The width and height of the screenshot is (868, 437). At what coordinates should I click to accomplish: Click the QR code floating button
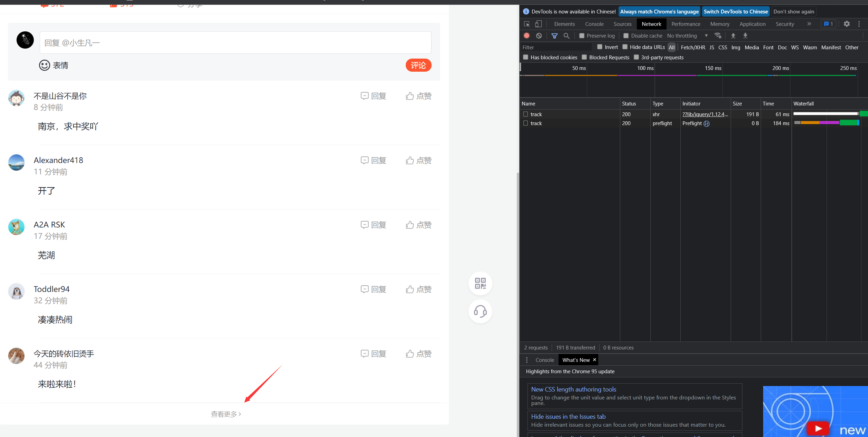click(x=480, y=283)
